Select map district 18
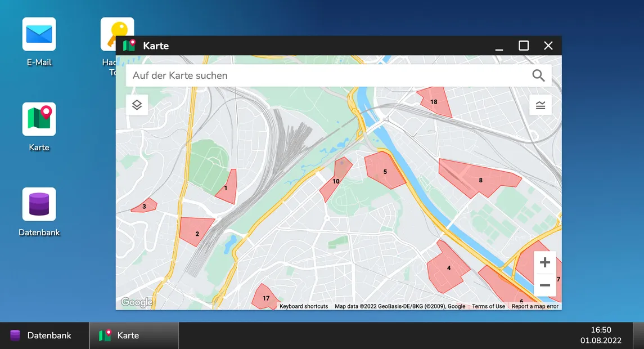Screen dimensions: 644x349 435,103
